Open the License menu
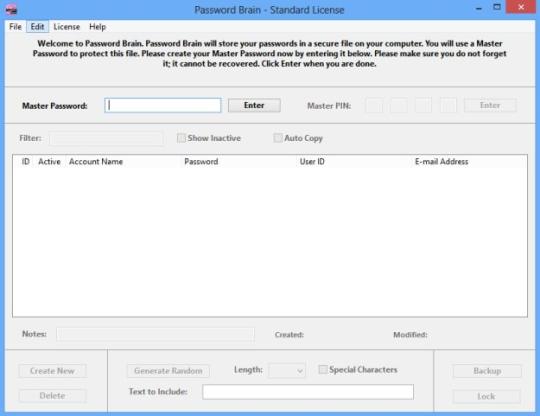This screenshot has width=540, height=416. pos(66,27)
